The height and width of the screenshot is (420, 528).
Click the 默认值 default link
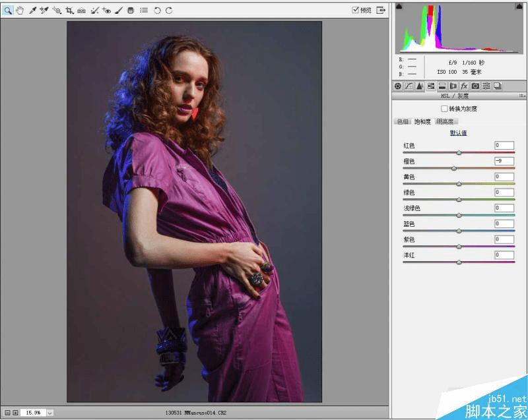458,133
